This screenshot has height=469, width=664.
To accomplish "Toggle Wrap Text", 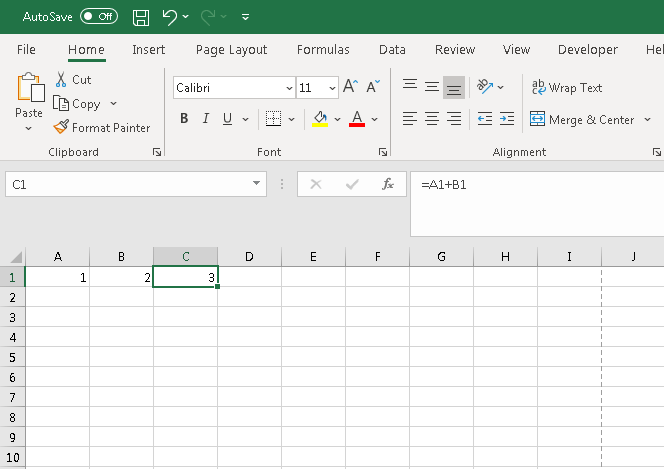I will click(567, 87).
